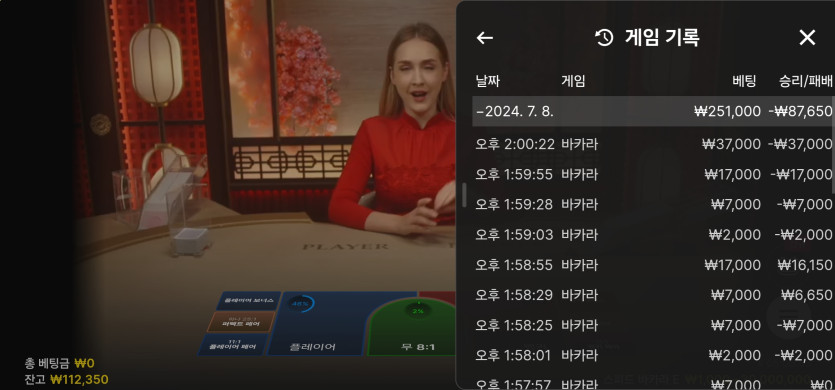Bet on 퍼펙트 페어 side bet
The height and width of the screenshot is (390, 835).
tap(241, 322)
